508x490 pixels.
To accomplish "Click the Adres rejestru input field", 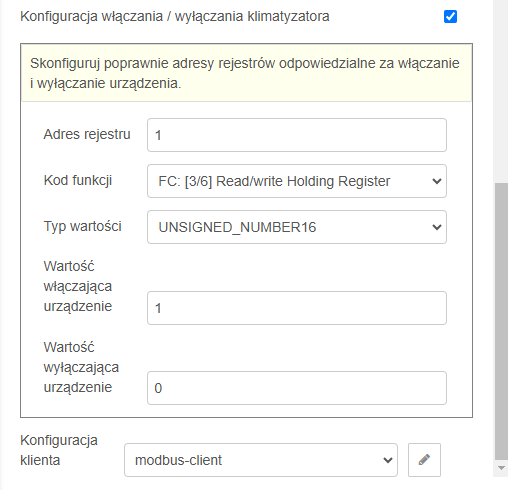I will (x=297, y=135).
